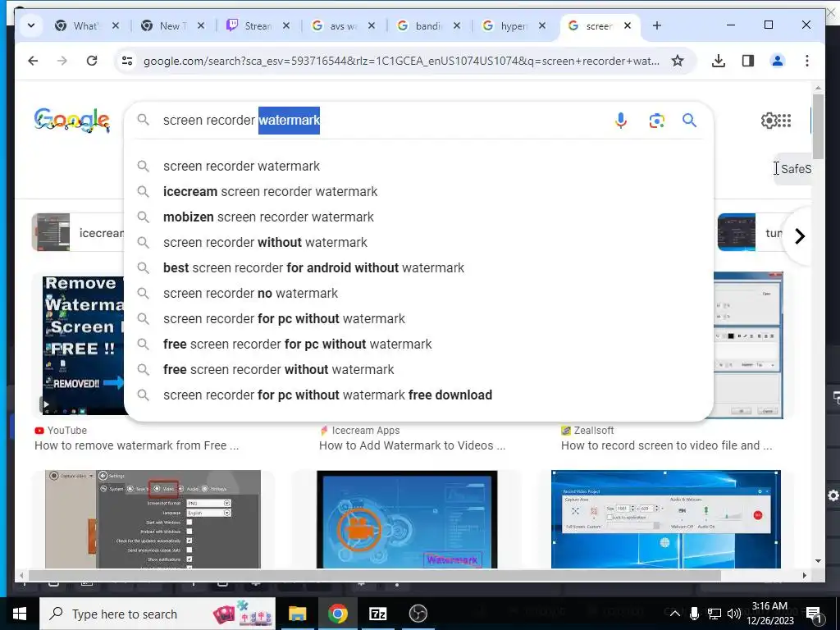Open the system tray volume icon
This screenshot has width=840, height=630.
click(734, 614)
